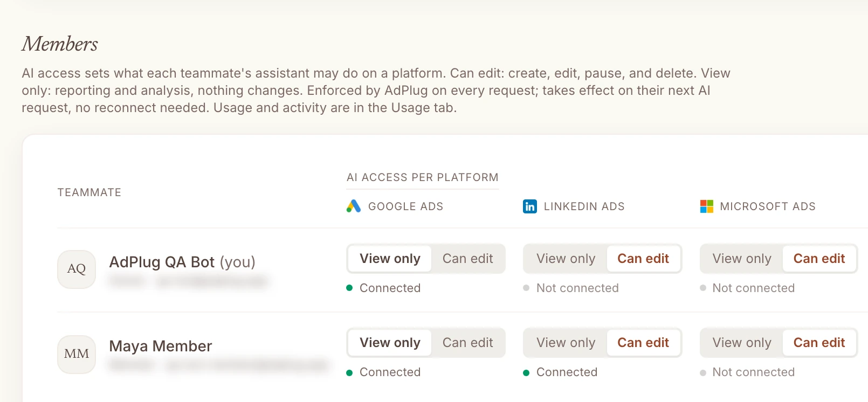Set AdPlug QA Bot Microsoft Ads to View only
The height and width of the screenshot is (402, 868).
click(742, 259)
